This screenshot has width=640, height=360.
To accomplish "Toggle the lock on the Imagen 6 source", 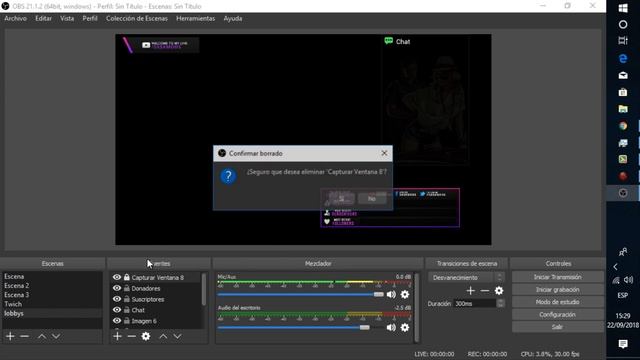I will tap(127, 321).
